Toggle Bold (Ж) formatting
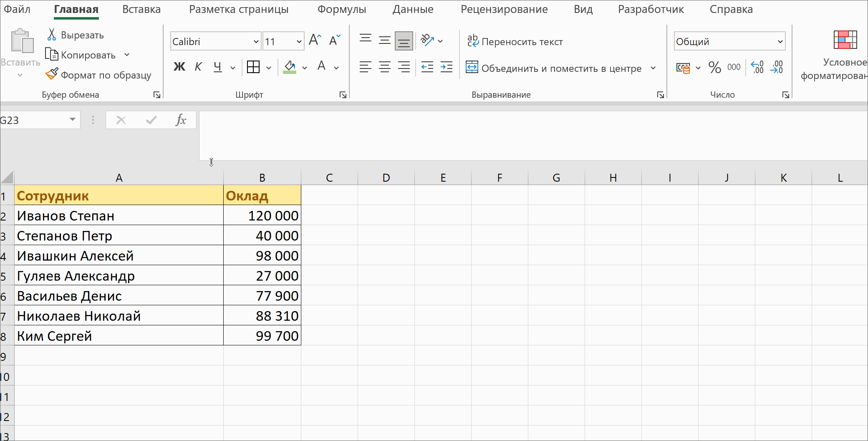Viewport: 868px width, 441px height. coord(179,66)
